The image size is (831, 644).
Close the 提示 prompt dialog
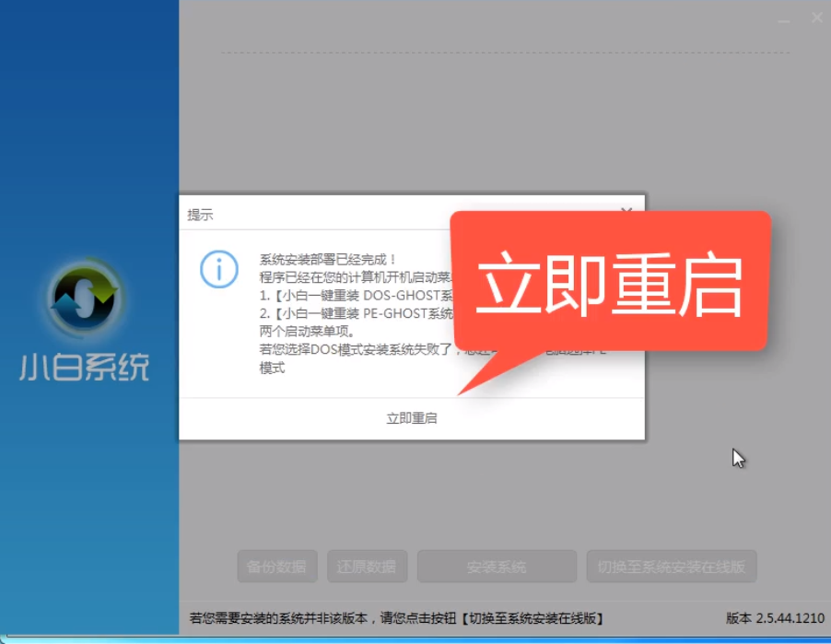click(627, 210)
